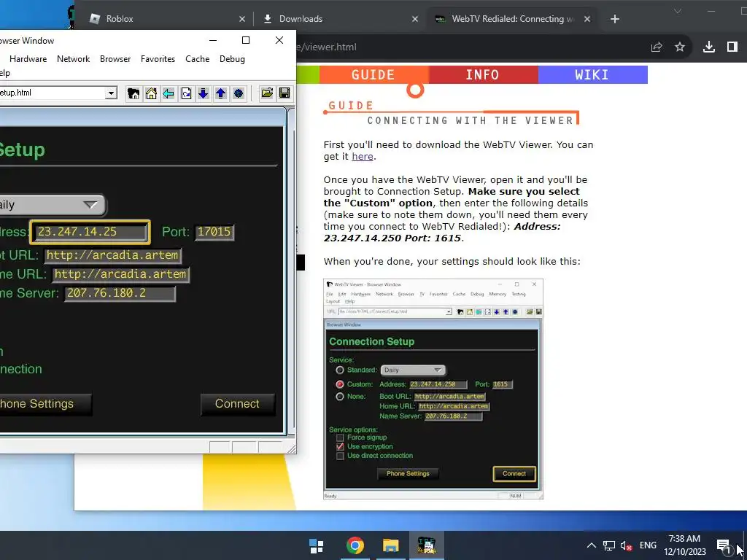Select the WebTV Redialed Chrome tab
The height and width of the screenshot is (560, 747).
point(512,19)
